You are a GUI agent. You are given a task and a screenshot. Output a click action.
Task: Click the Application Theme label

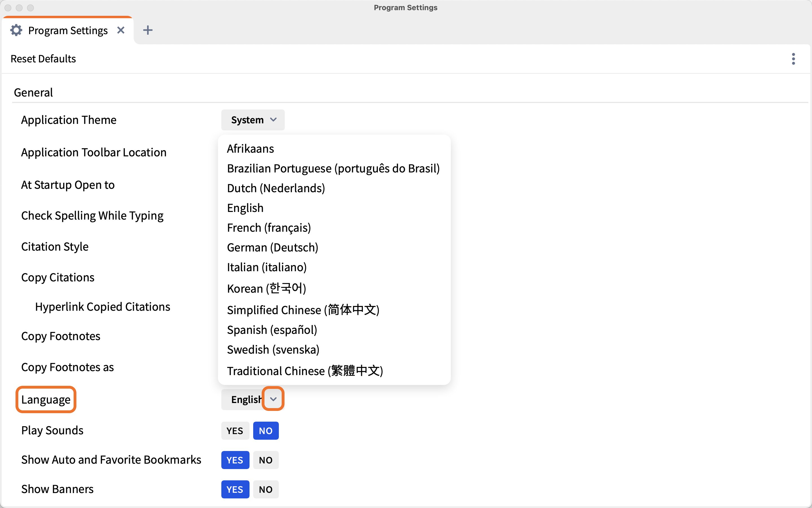click(69, 120)
